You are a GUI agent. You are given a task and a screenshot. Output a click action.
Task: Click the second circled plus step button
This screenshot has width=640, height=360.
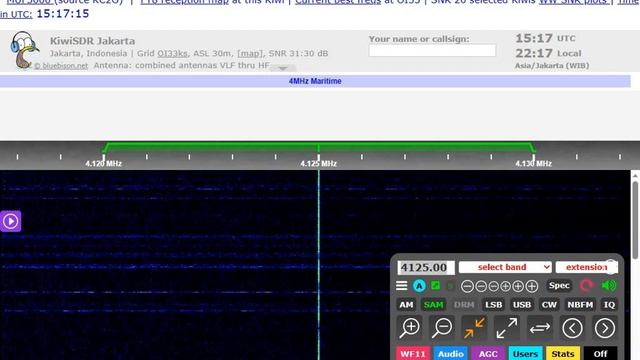click(x=518, y=286)
